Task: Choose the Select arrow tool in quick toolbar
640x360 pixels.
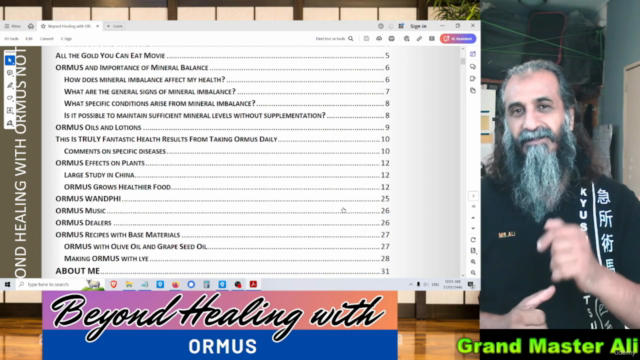Action: point(10,60)
